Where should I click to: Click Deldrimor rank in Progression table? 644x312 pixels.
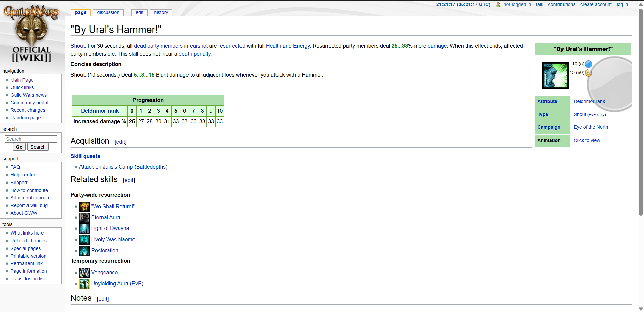pos(100,111)
